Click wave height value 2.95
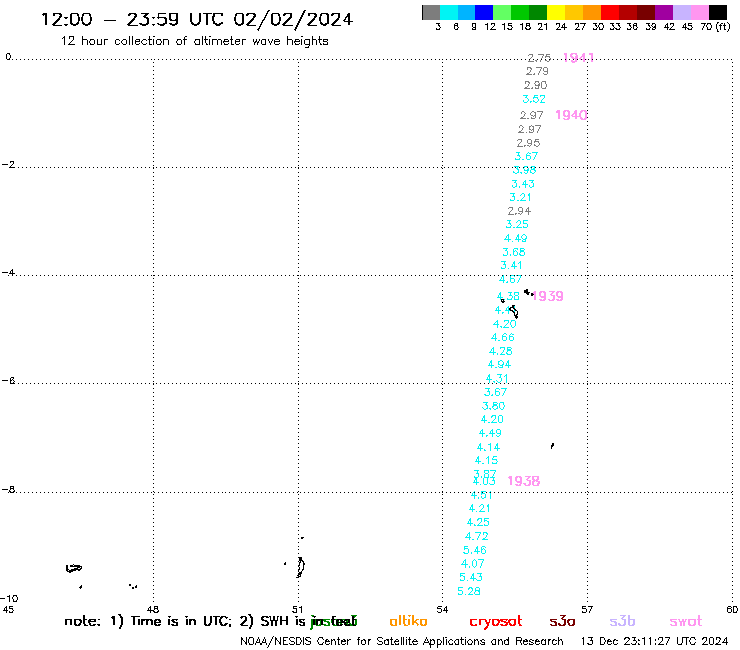 pos(528,143)
